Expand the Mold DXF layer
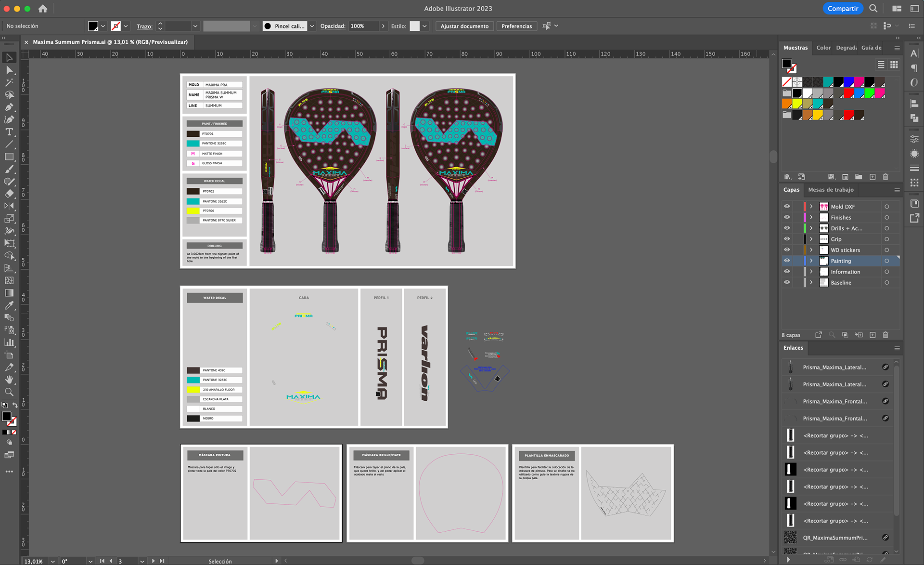 [811, 207]
